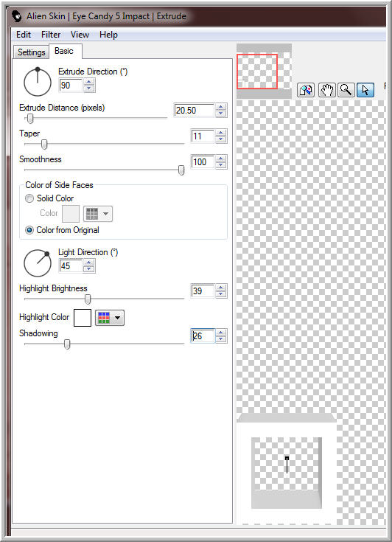Click the Light Direction dial

pyautogui.click(x=38, y=263)
